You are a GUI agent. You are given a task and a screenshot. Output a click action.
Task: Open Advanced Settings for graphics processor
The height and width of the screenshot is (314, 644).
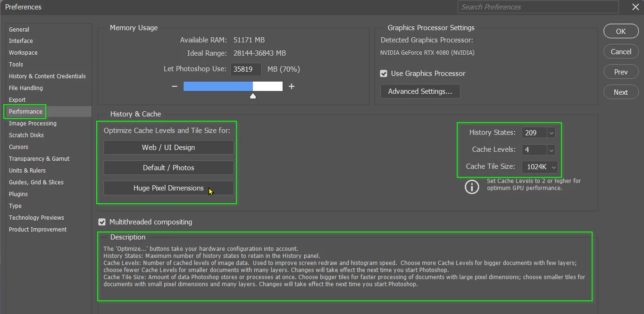420,91
